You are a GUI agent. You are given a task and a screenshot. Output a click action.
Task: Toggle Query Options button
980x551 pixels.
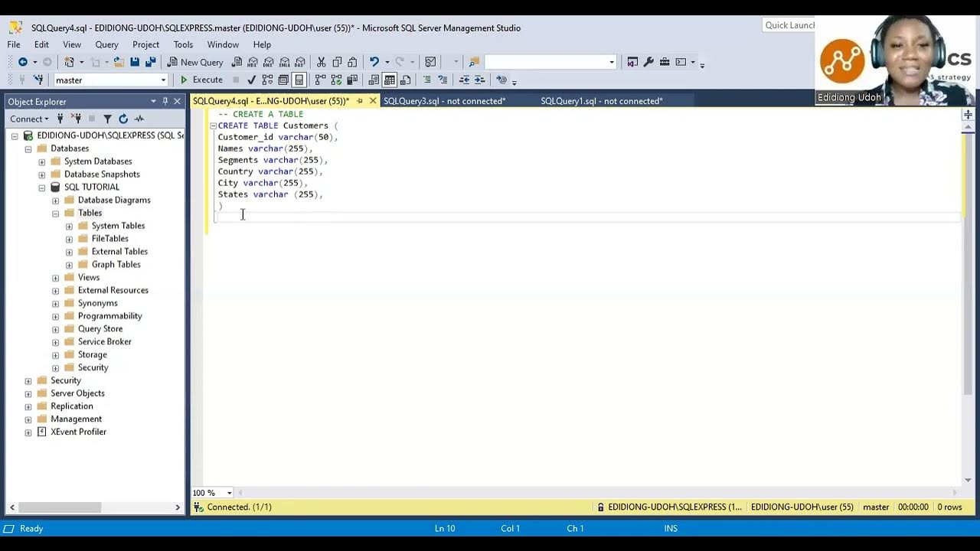[283, 80]
